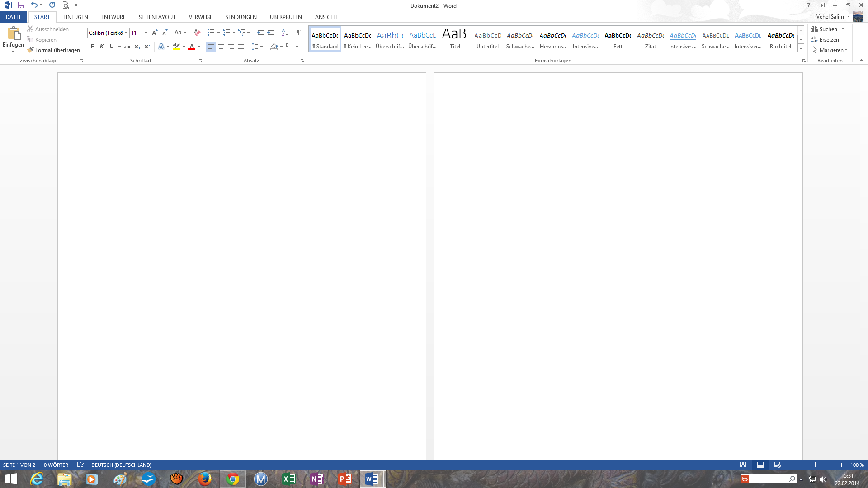Image resolution: width=868 pixels, height=488 pixels.
Task: Open the EINFÜGEN ribbon tab
Action: click(x=75, y=17)
